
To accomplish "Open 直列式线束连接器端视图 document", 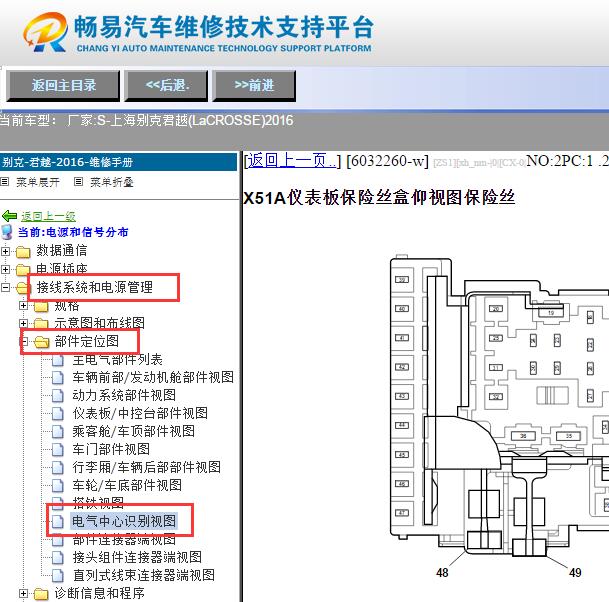I will tap(144, 575).
